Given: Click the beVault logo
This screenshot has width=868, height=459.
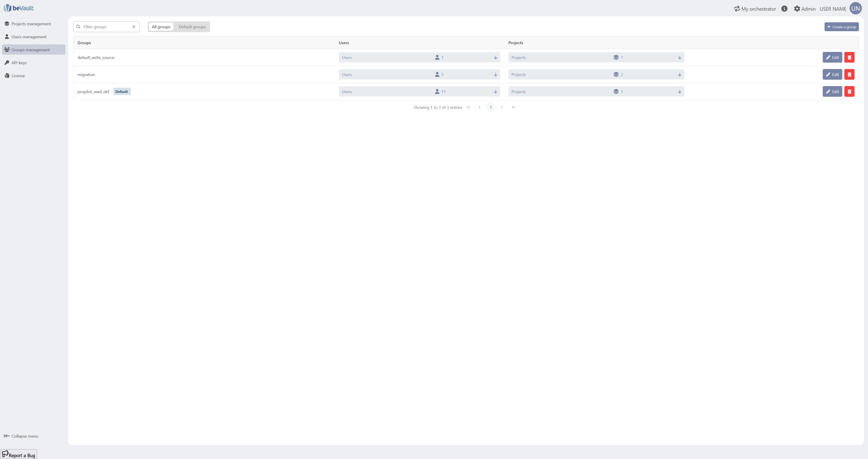Looking at the screenshot, I should click(18, 8).
